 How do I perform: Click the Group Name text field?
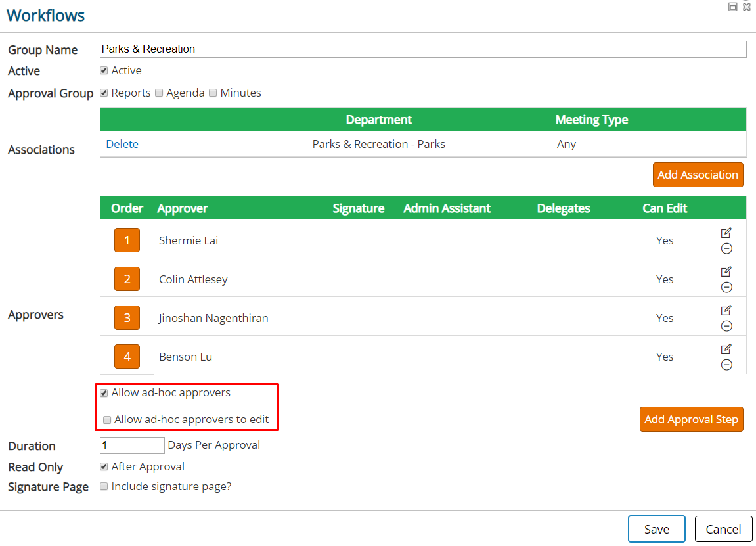coord(423,49)
